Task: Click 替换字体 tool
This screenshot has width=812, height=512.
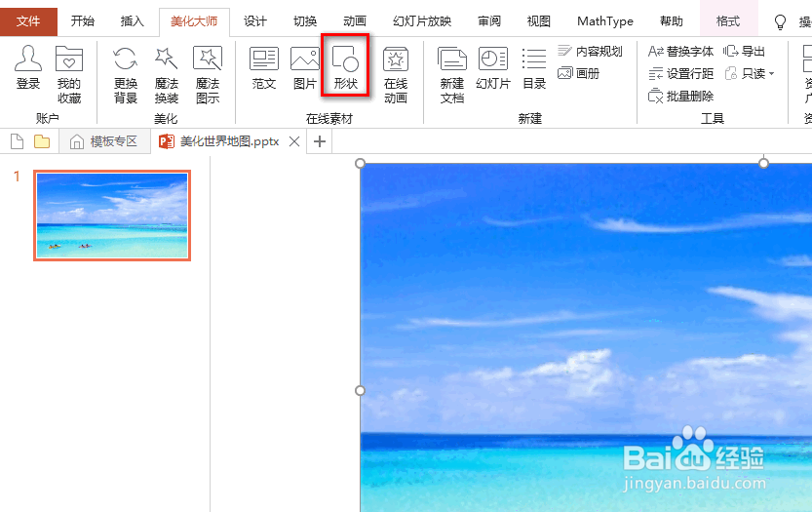Action: 680,51
